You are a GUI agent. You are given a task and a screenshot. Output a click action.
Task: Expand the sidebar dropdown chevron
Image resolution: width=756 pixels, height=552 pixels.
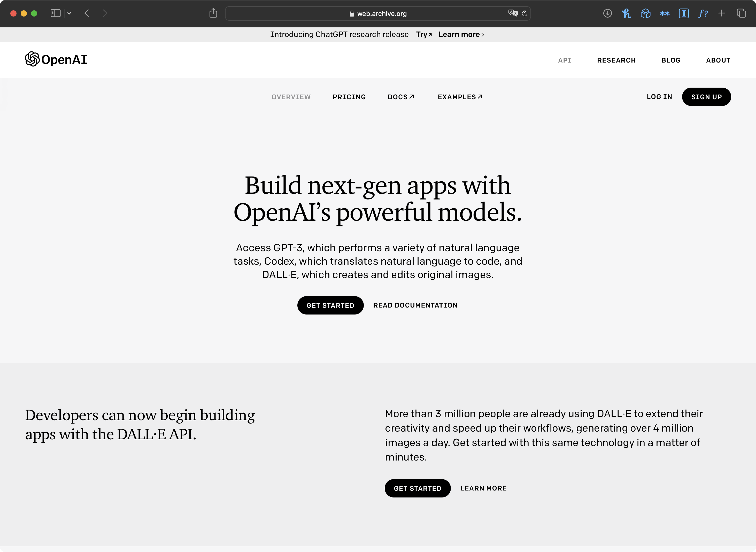pyautogui.click(x=69, y=13)
